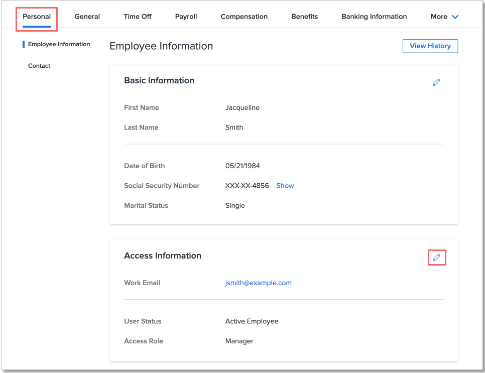This screenshot has width=485, height=373.
Task: Click the Active Employee user status
Action: pos(252,321)
